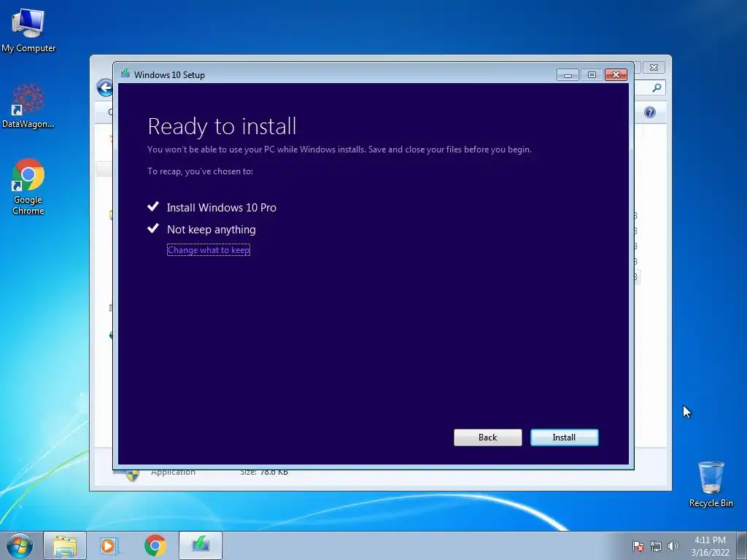The image size is (747, 560).
Task: Minimize the Windows 10 Setup window
Action: point(568,75)
